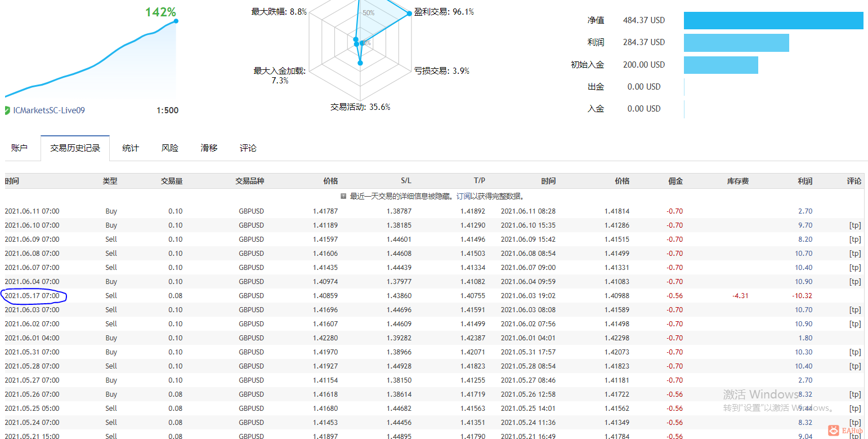The width and height of the screenshot is (868, 439).
Task: Sort by the 利润 column header
Action: point(805,181)
